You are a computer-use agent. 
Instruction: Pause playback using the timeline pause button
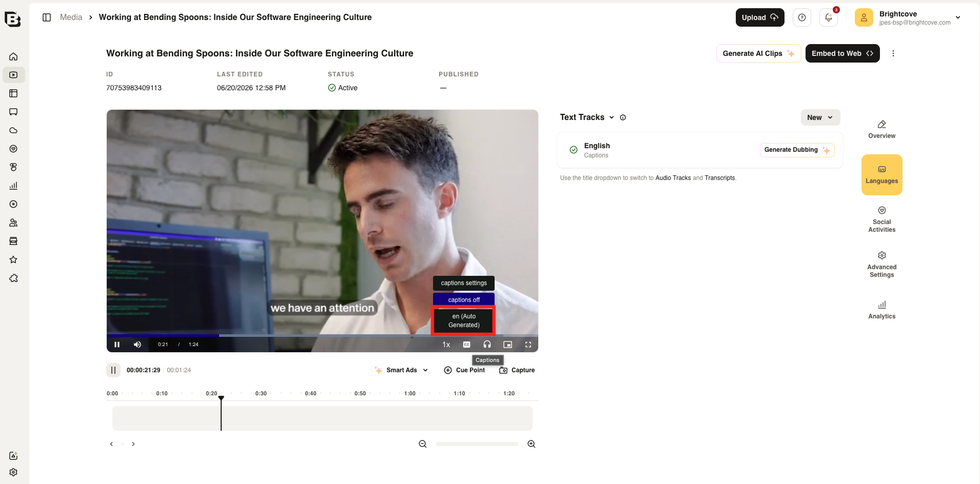[113, 370]
